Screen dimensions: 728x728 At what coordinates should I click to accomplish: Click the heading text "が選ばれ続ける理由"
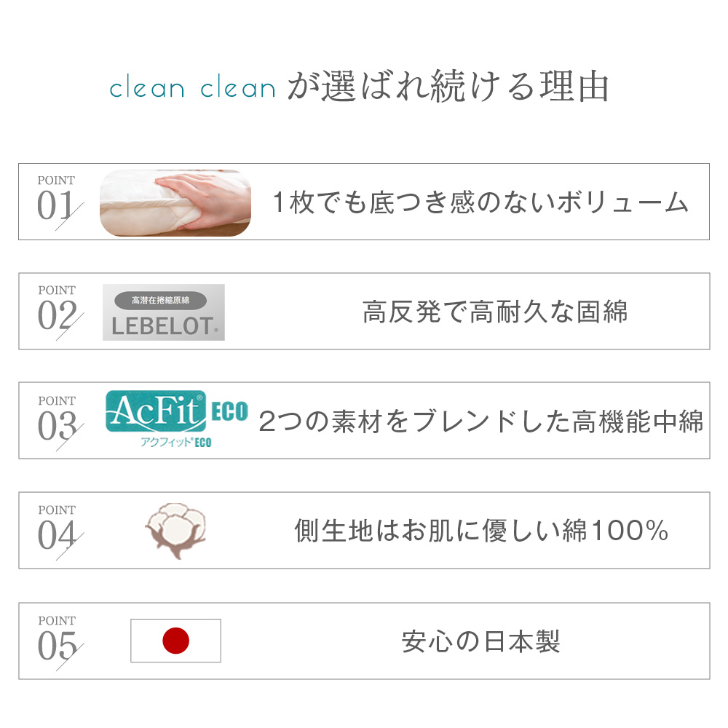tap(448, 87)
